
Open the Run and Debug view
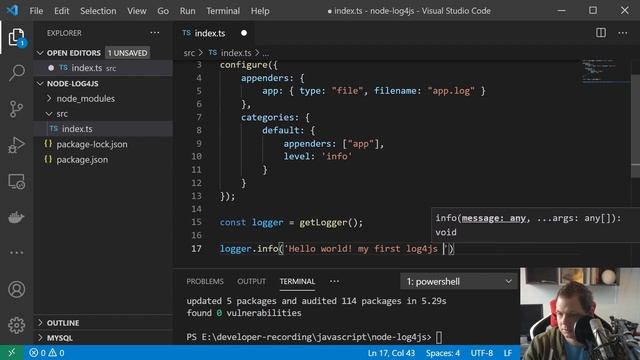point(16,145)
